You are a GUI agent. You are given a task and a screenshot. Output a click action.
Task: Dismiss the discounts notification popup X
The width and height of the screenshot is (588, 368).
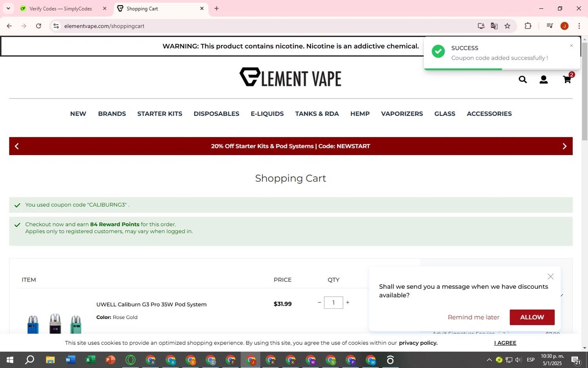tap(550, 277)
